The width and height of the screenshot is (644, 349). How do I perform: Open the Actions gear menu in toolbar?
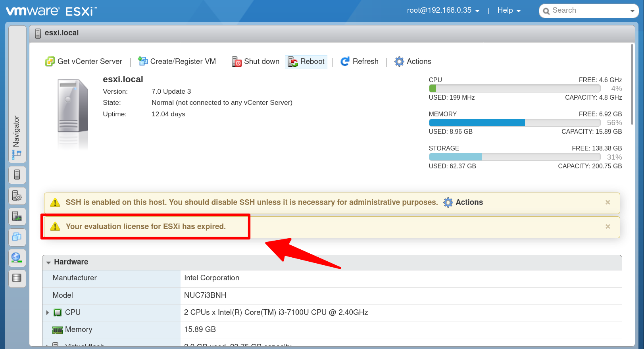click(413, 62)
